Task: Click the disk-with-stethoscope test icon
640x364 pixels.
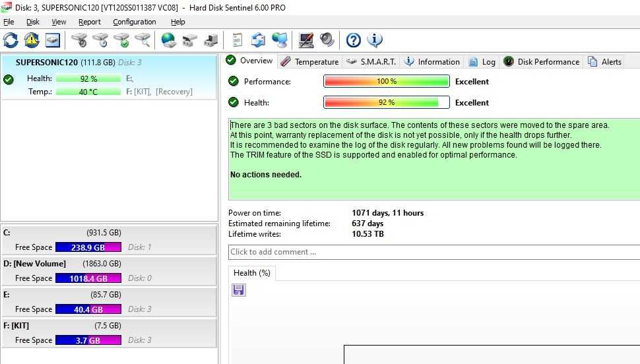Action: click(x=79, y=40)
